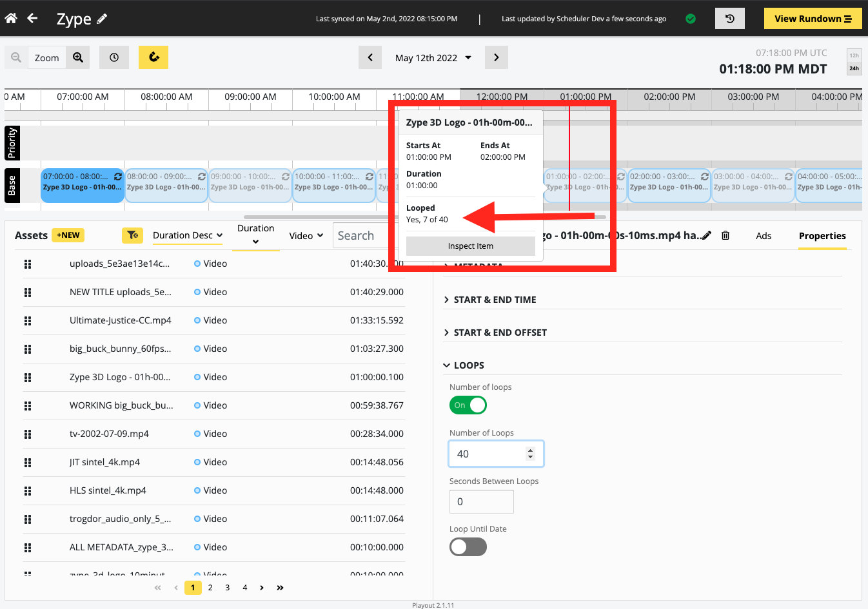
Task: Click the yellow magnet snap button
Action: tap(153, 57)
